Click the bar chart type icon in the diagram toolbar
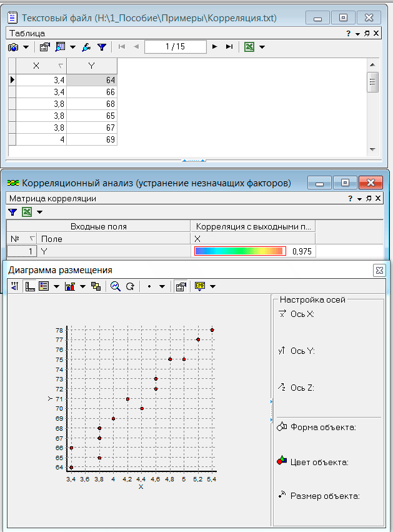This screenshot has width=393, height=532. click(x=70, y=286)
